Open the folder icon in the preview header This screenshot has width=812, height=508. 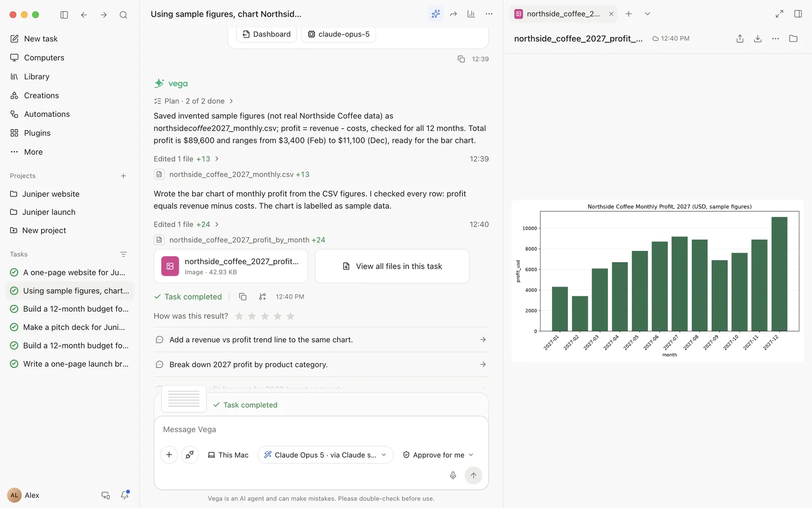[793, 39]
